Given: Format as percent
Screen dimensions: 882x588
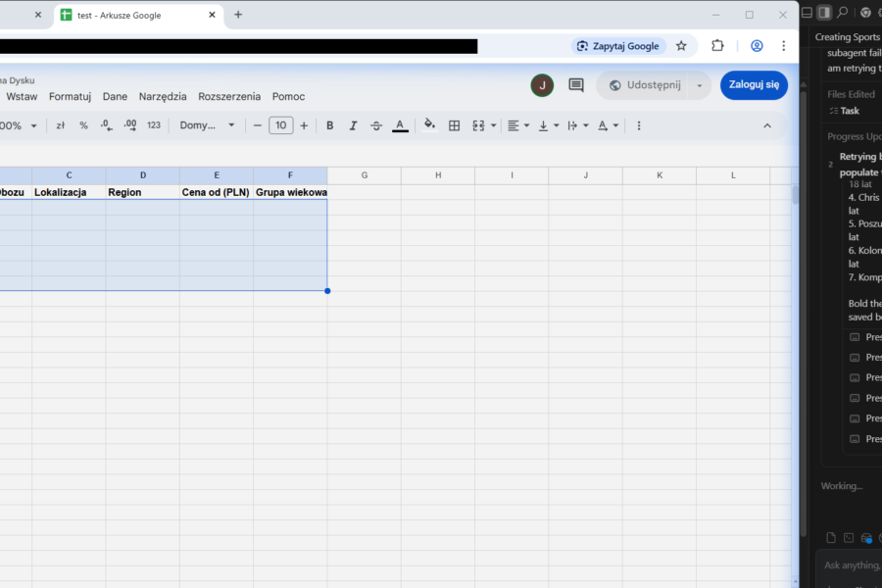Looking at the screenshot, I should pos(83,125).
